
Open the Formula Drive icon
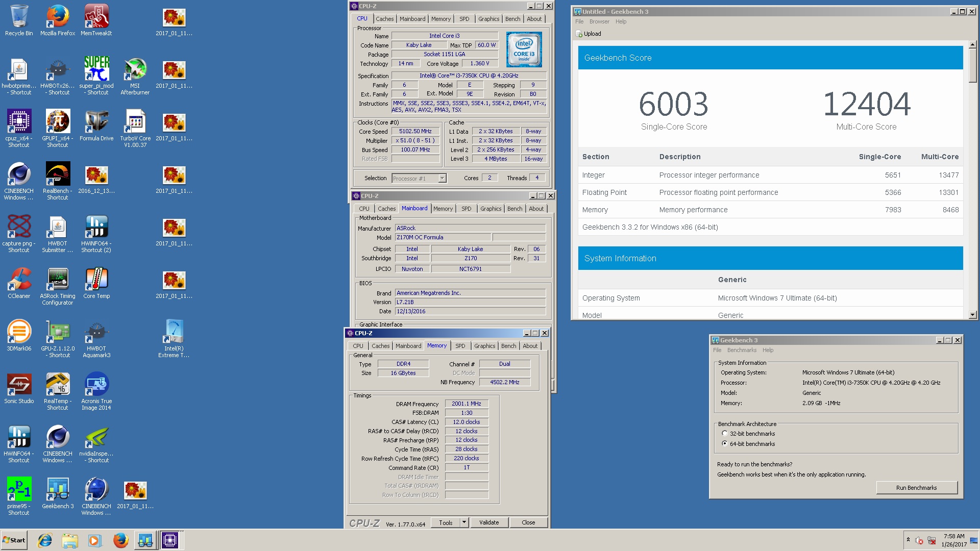(96, 125)
